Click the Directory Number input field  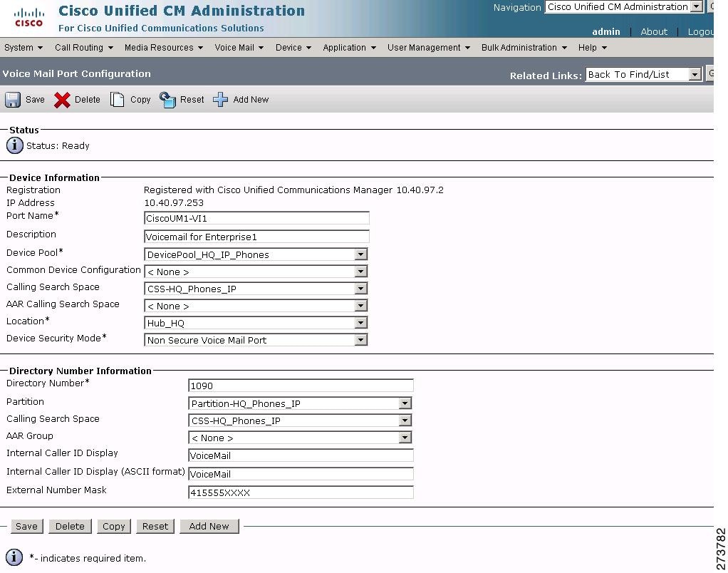[301, 386]
